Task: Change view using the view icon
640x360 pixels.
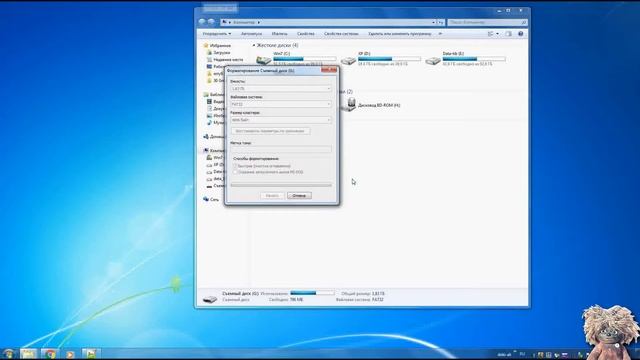Action: click(x=491, y=34)
